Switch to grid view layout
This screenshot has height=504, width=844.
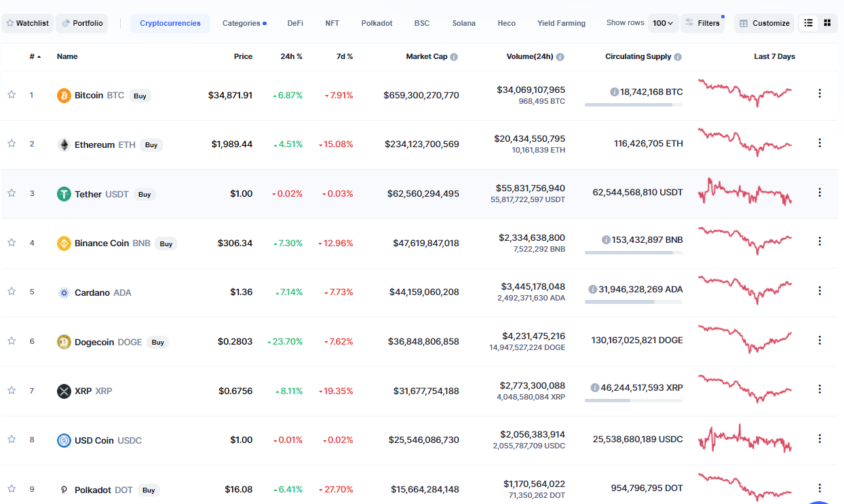[x=827, y=23]
